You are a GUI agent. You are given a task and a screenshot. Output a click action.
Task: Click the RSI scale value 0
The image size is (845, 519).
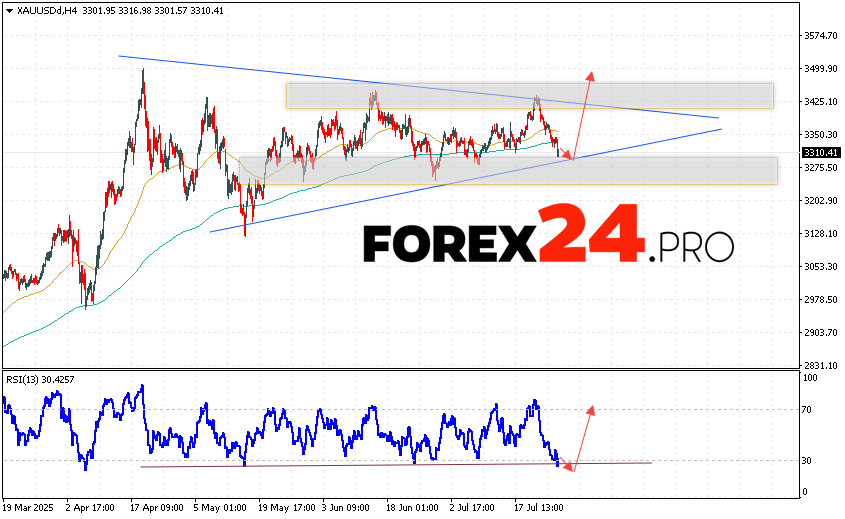point(805,492)
